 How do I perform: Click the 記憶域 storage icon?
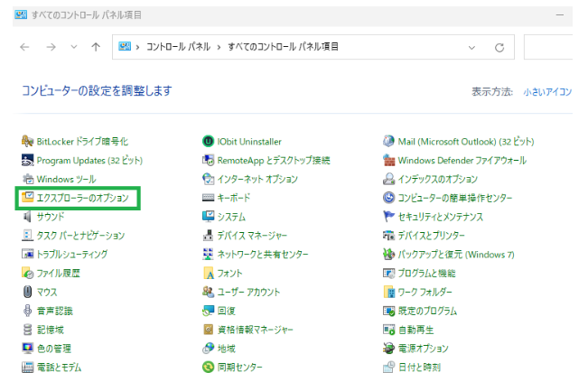(27, 330)
